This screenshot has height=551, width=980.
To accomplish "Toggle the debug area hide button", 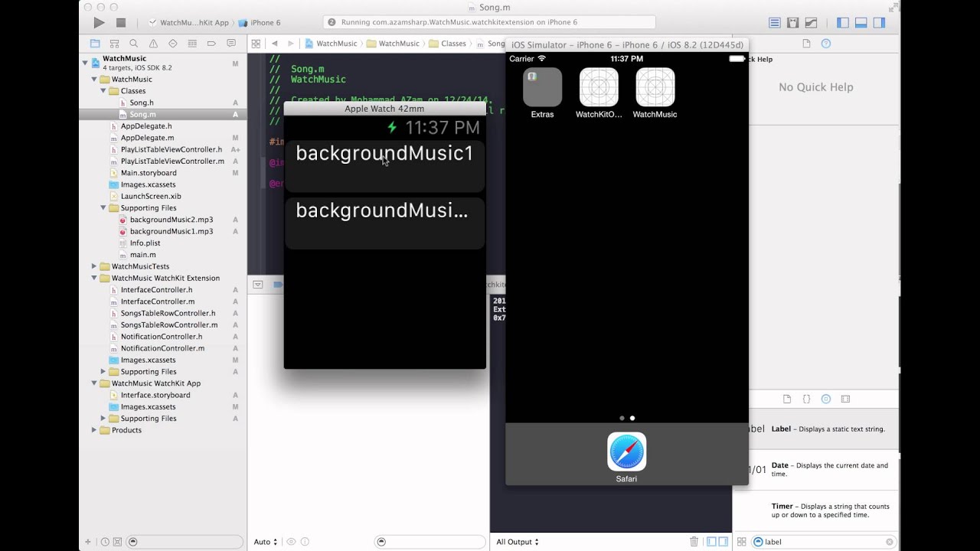I will [258, 285].
